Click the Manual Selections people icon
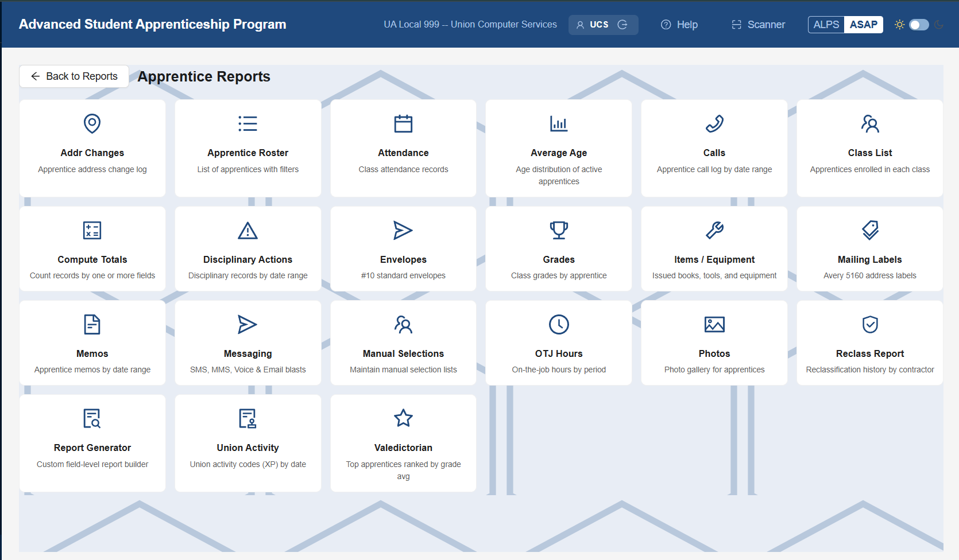The height and width of the screenshot is (560, 959). tap(403, 324)
